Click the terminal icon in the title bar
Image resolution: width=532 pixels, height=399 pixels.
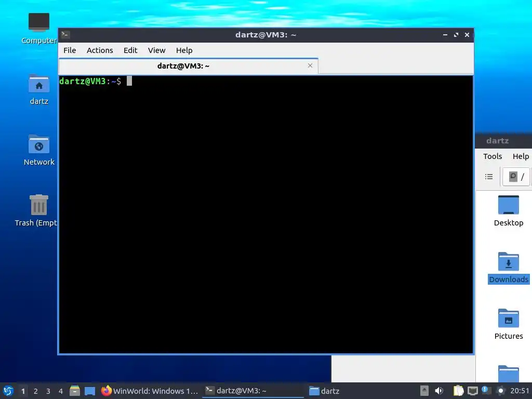65,34
